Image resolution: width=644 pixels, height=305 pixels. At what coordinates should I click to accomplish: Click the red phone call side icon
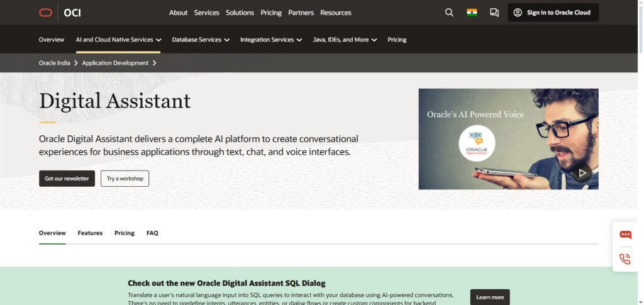[x=625, y=259]
